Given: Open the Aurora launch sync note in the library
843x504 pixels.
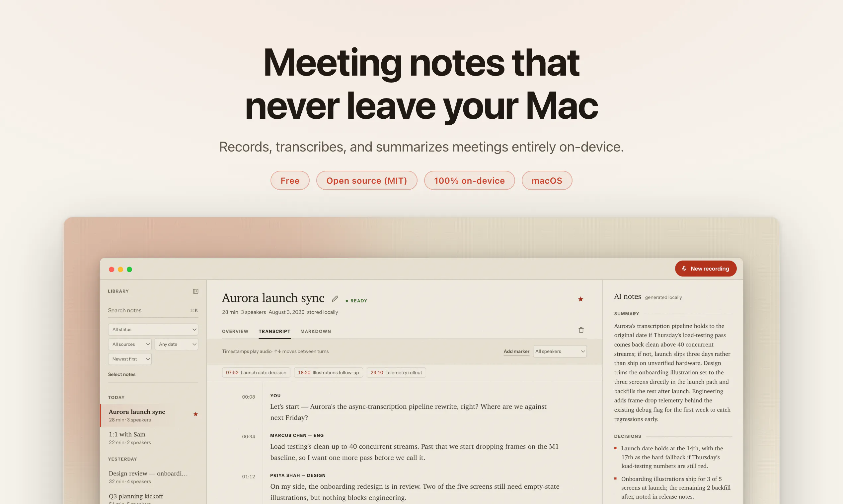Looking at the screenshot, I should (x=153, y=415).
